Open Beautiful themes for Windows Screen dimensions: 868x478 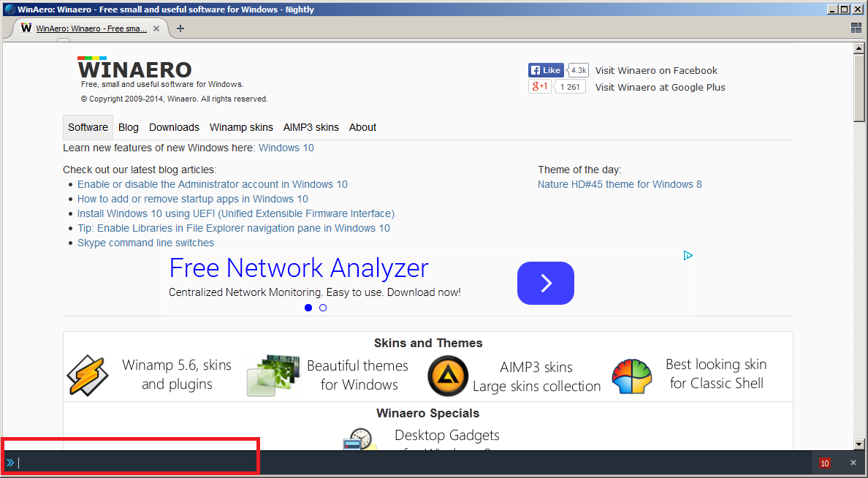pyautogui.click(x=357, y=375)
